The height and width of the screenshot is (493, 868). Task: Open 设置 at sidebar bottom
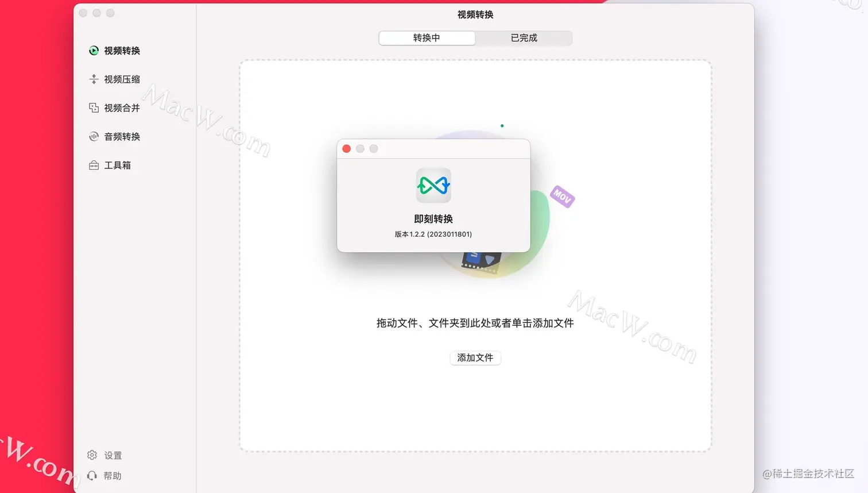point(113,456)
